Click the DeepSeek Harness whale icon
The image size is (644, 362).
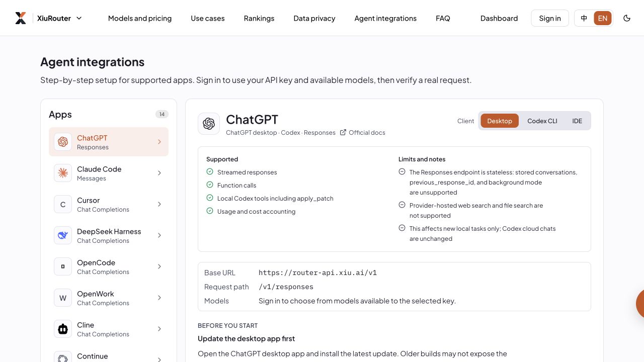[63, 235]
